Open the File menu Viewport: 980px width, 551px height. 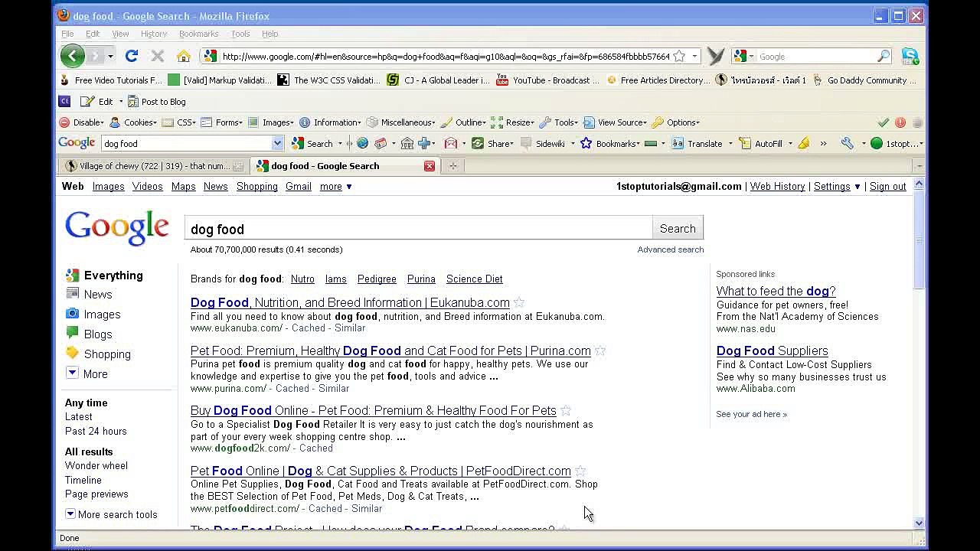[67, 34]
